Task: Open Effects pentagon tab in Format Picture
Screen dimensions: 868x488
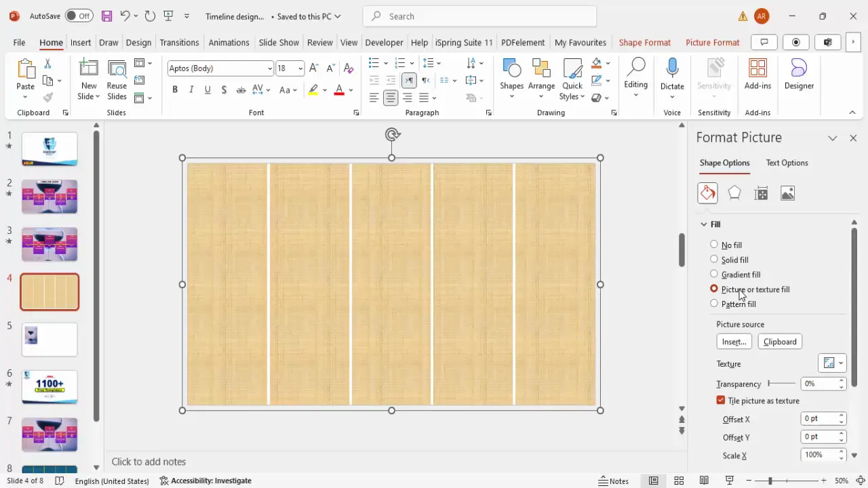Action: click(734, 194)
